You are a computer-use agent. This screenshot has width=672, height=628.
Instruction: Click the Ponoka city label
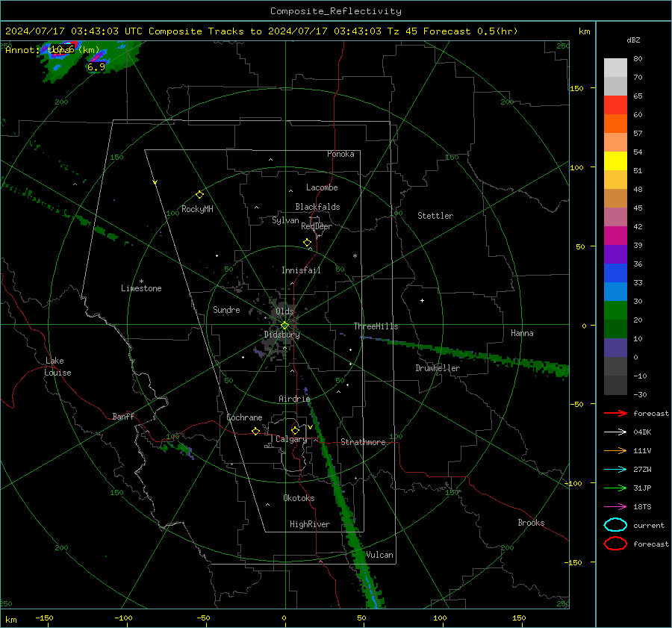click(340, 154)
